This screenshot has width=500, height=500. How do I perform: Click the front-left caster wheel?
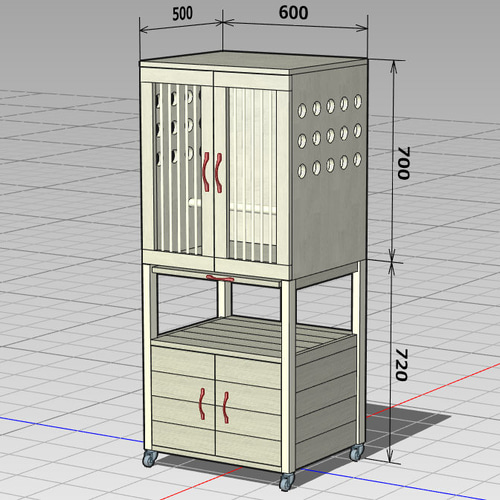click(150, 458)
